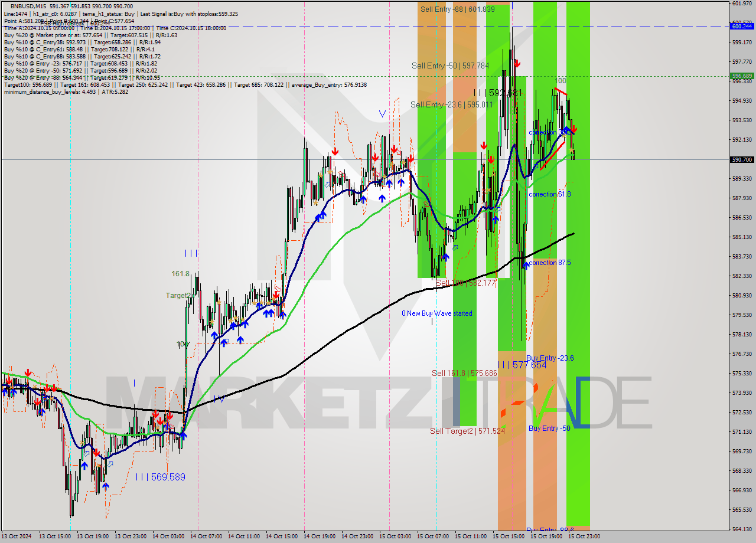Click the '15 Oct 03:00' time axis label

[x=396, y=537]
